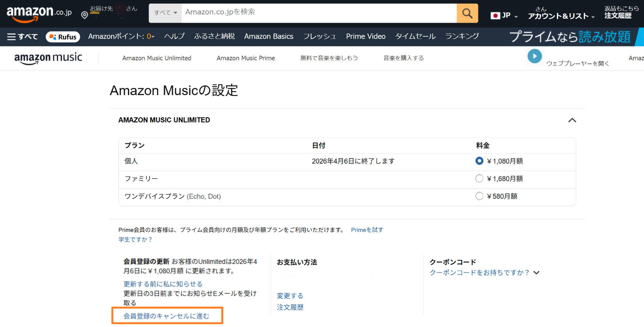
Task: Click the 注文履歴 link under payment method
Action: point(290,308)
